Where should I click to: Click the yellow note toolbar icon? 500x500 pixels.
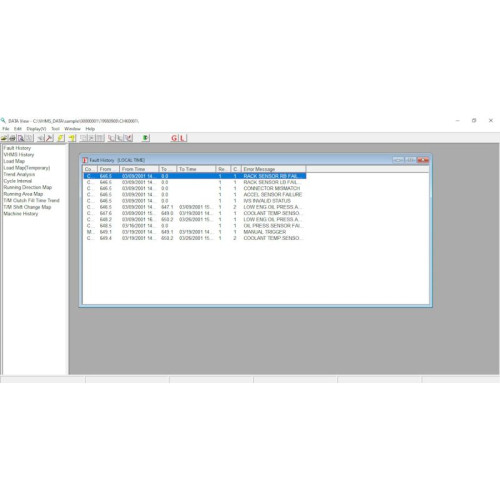(x=61, y=138)
